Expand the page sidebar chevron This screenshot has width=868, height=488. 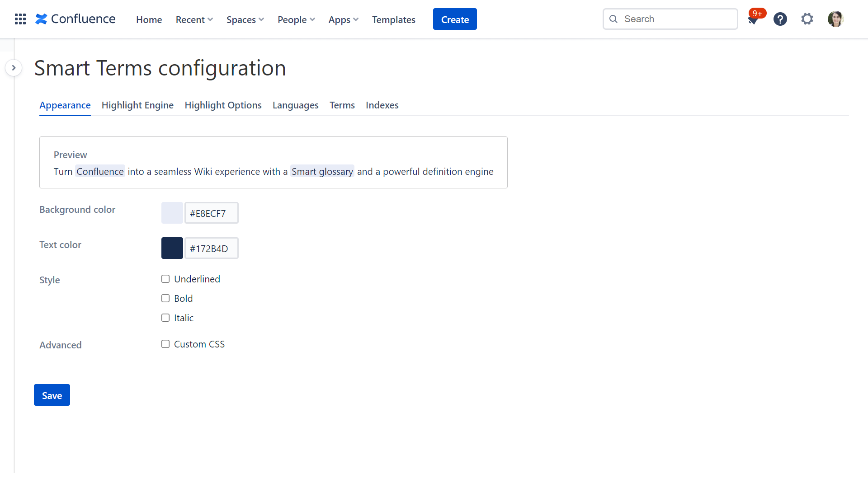[x=14, y=67]
